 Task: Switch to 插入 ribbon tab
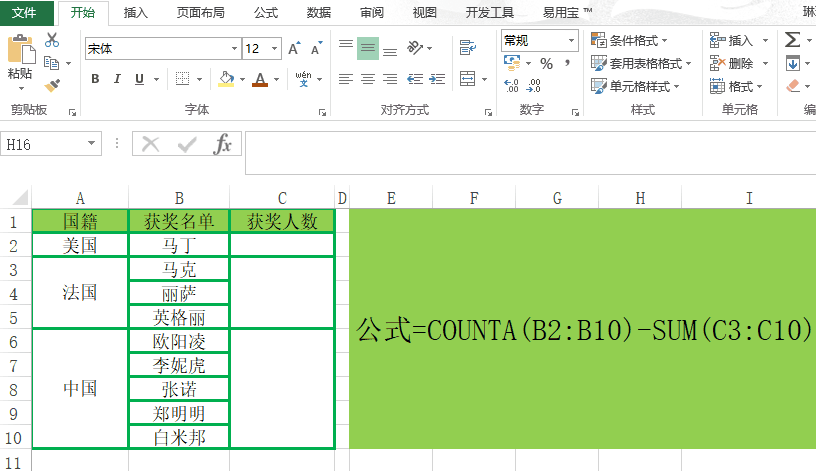pyautogui.click(x=135, y=13)
